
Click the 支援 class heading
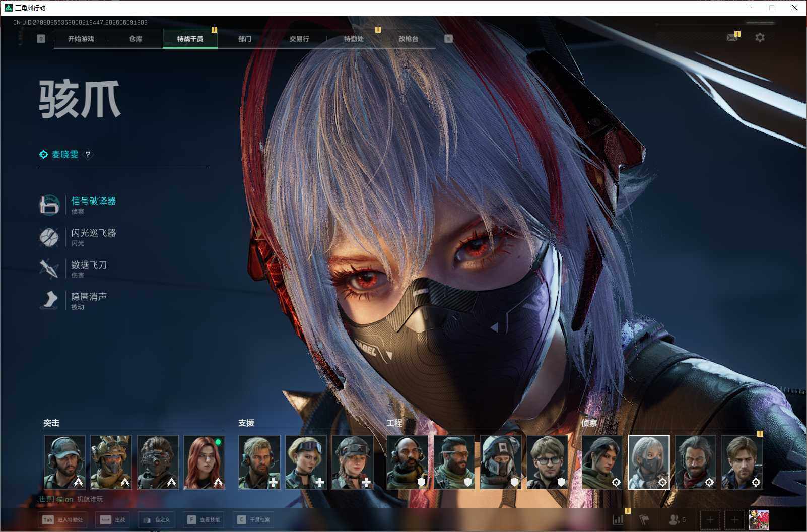[x=246, y=423]
